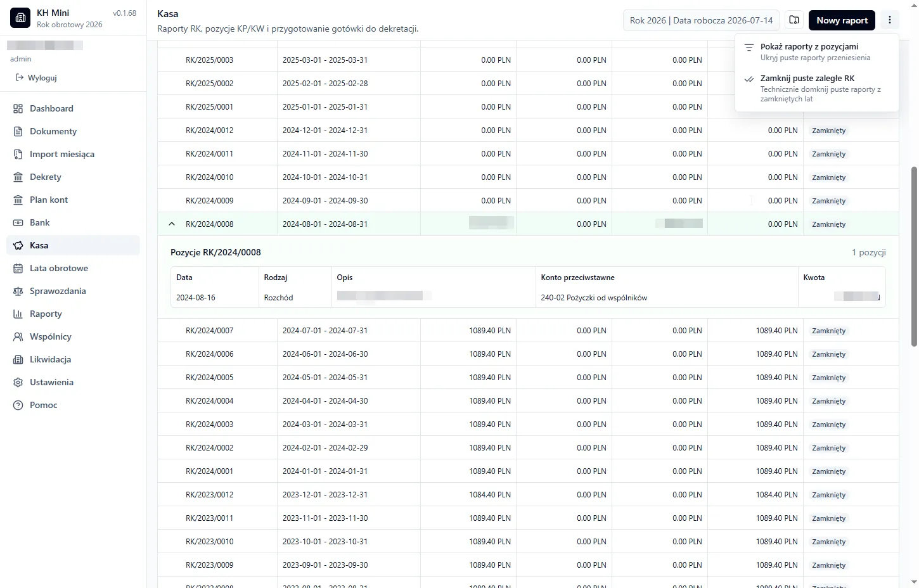Viewport: 919px width, 588px height.
Task: Click report RK/2024/0010
Action: coord(209,177)
